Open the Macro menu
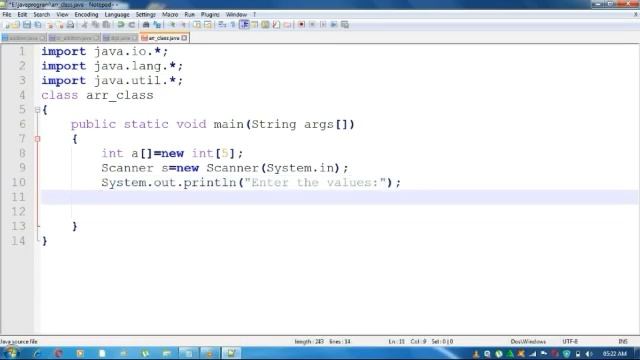Viewport: 640px width, 360px height. 170,14
